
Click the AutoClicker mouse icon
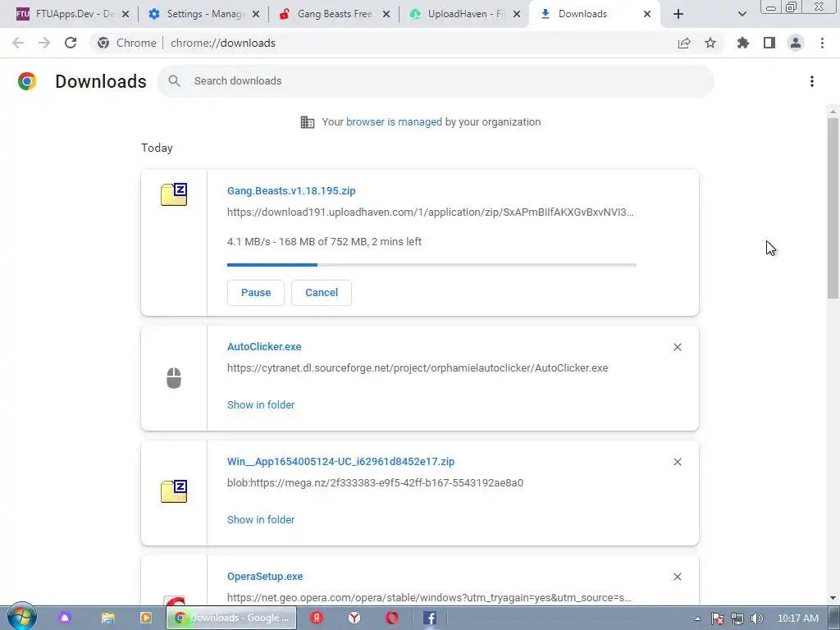174,378
